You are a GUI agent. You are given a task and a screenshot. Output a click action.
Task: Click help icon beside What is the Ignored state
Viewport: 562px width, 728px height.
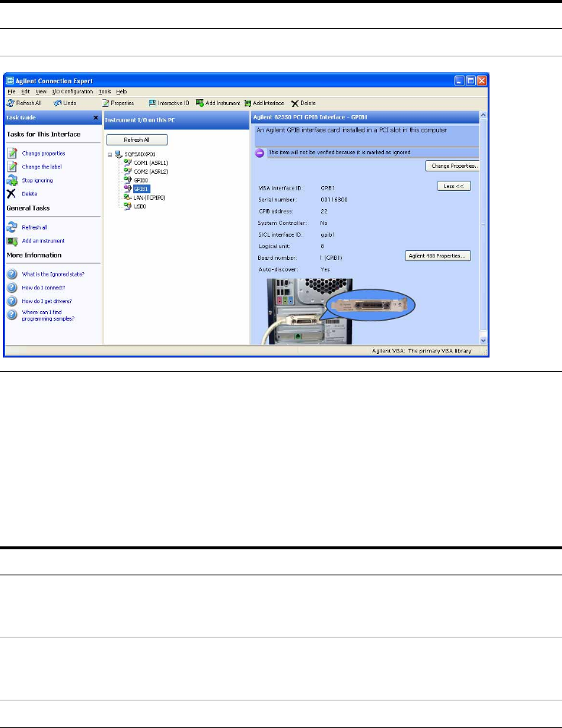(12, 274)
